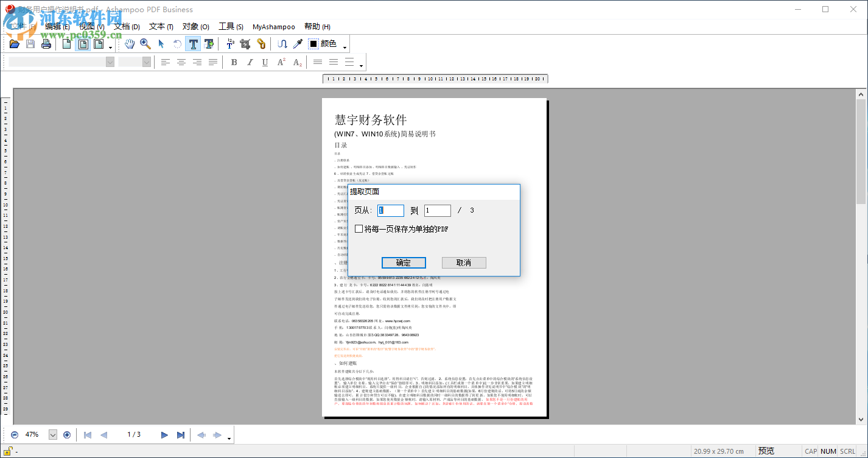868x458 pixels.
Task: Enable 将每一页保存为单独的PDF checkbox
Action: tap(359, 228)
